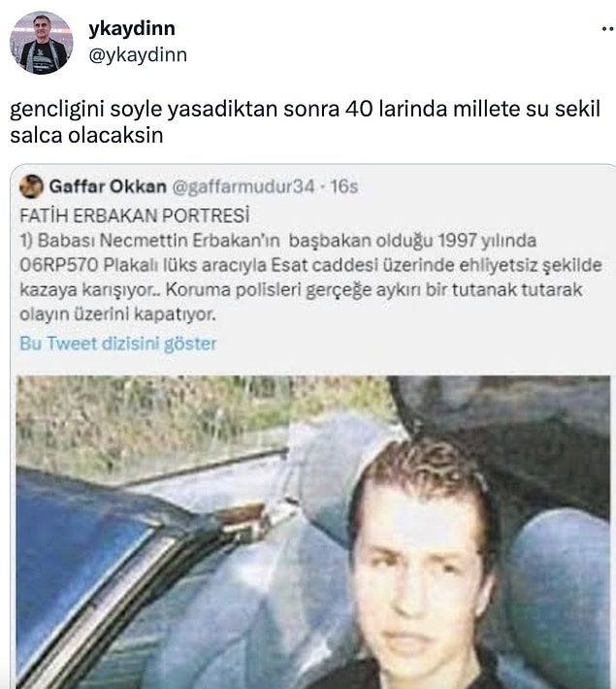
Task: Click 'Bu Tweet dizisini göster' link
Action: pyautogui.click(x=118, y=344)
